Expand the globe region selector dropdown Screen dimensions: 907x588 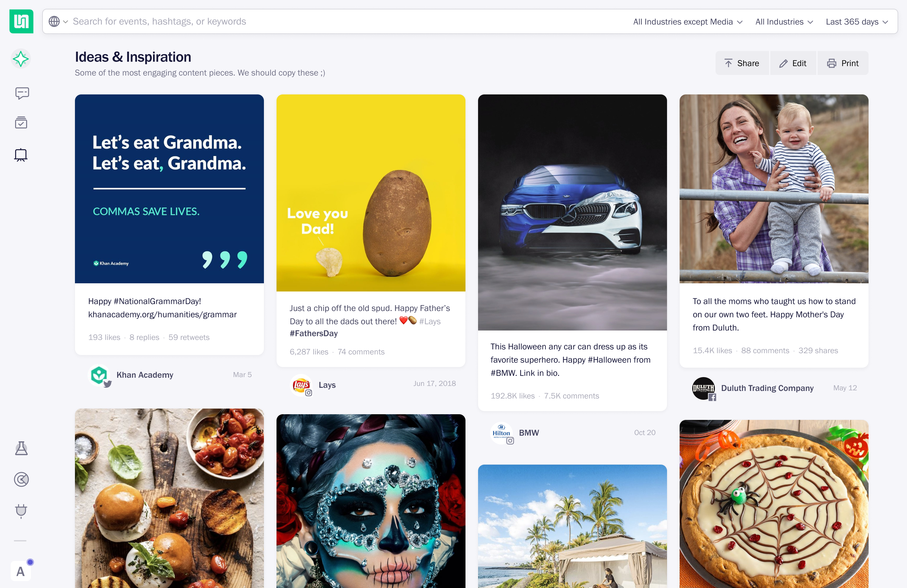point(58,21)
